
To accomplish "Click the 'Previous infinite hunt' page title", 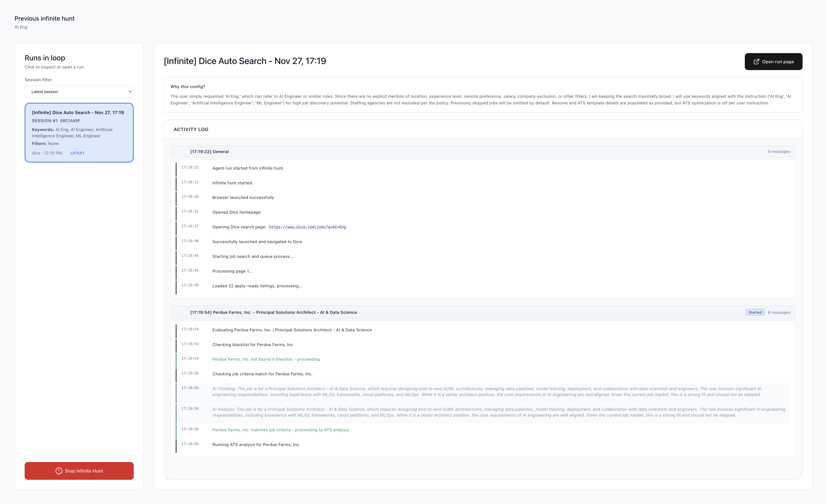I will tap(44, 18).
